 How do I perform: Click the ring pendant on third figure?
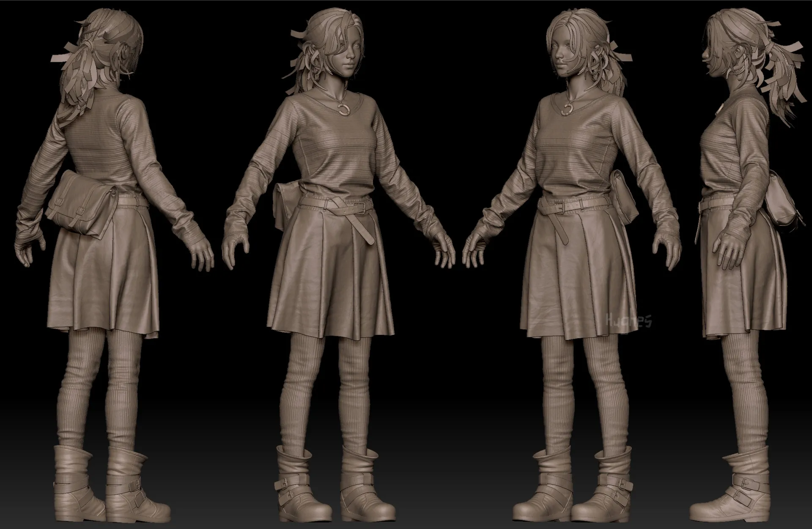(567, 110)
